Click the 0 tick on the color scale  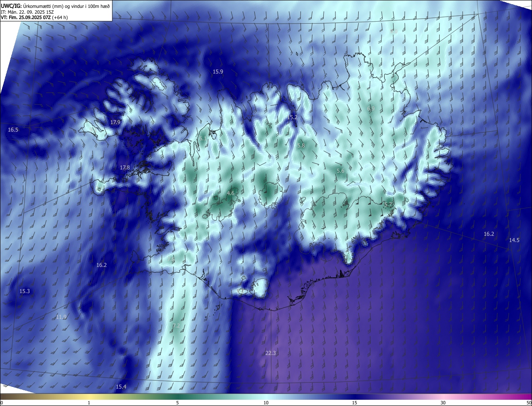click(x=1, y=403)
